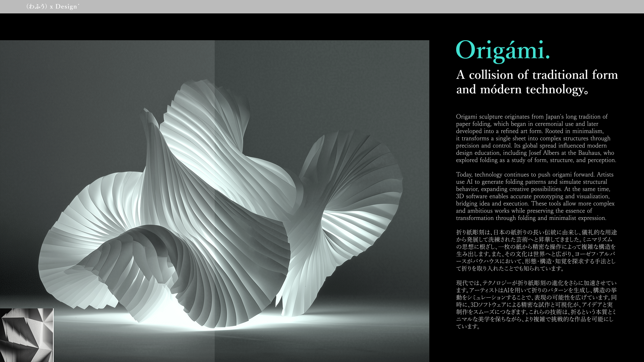644x362 pixels.
Task: Click the name 'Josef Albers' in text
Action: point(545,153)
